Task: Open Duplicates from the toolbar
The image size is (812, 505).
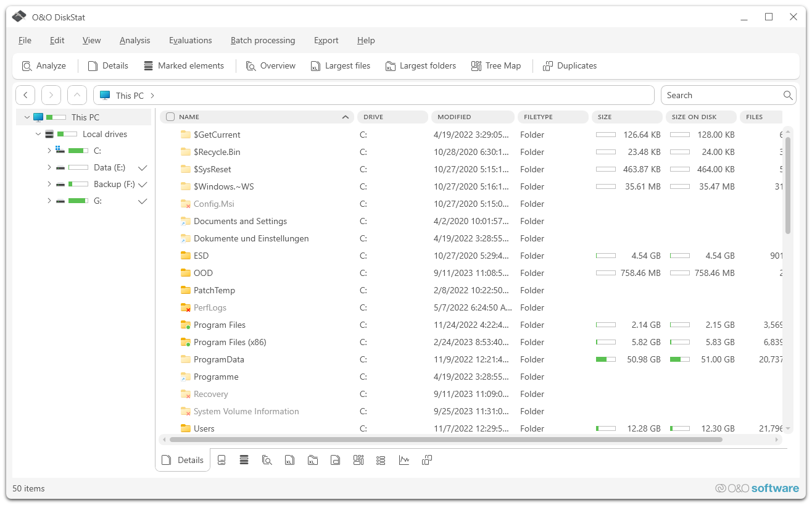Action: (570, 65)
